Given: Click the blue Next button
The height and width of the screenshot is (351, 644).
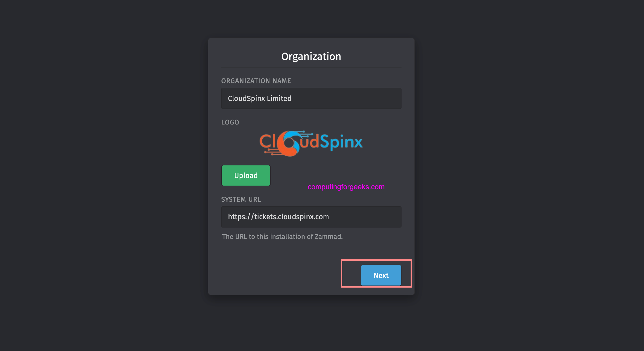Looking at the screenshot, I should pos(381,275).
